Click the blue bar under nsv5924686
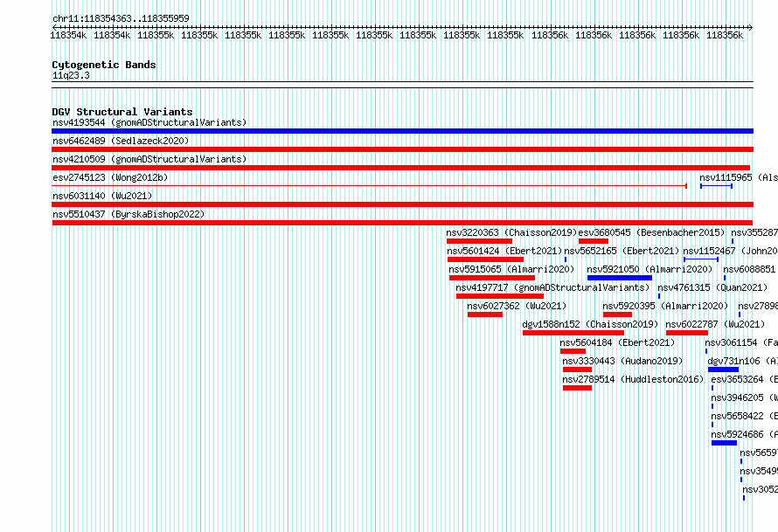Viewport: 778px width, 532px height. click(725, 443)
